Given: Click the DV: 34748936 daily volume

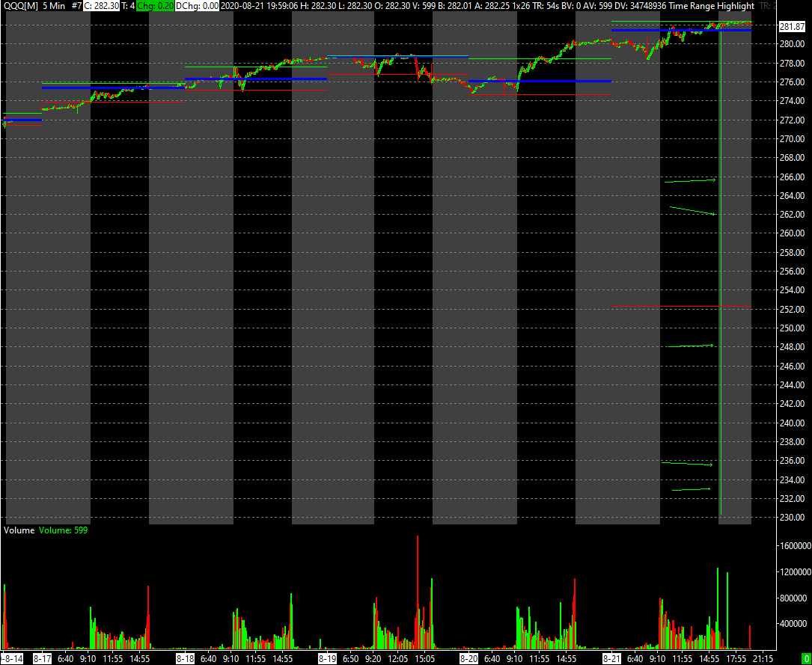Looking at the screenshot, I should click(641, 6).
